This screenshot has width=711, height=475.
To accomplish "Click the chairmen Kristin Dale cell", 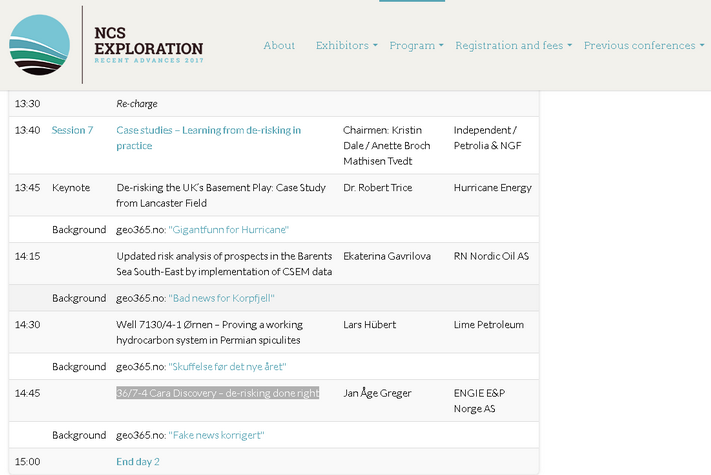I will [x=387, y=145].
